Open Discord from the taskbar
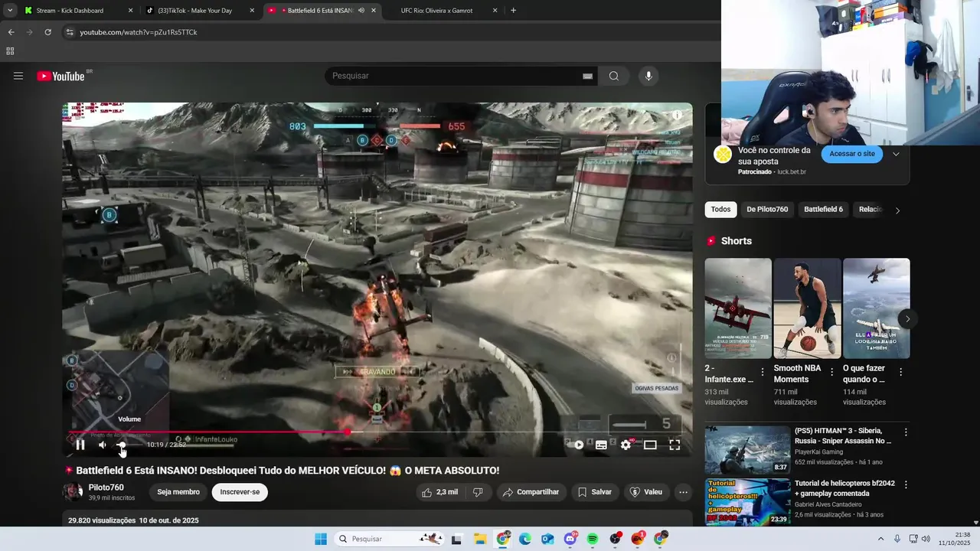 coord(570,539)
